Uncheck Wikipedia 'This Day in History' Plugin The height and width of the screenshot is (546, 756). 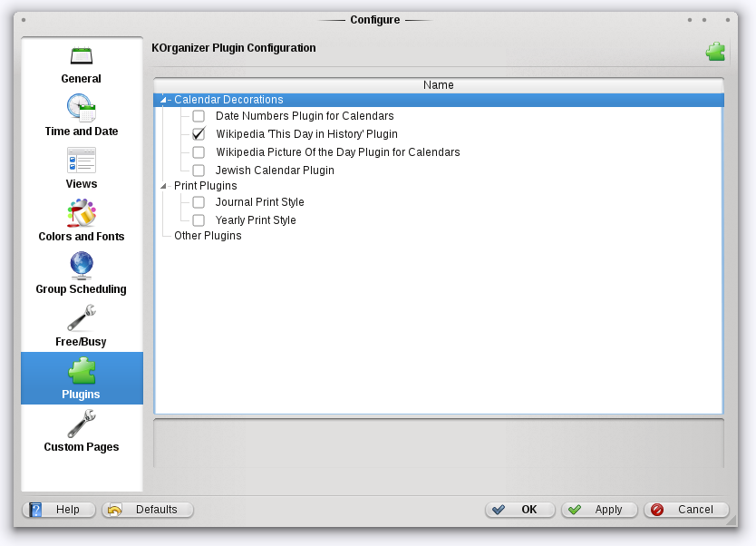(x=199, y=133)
